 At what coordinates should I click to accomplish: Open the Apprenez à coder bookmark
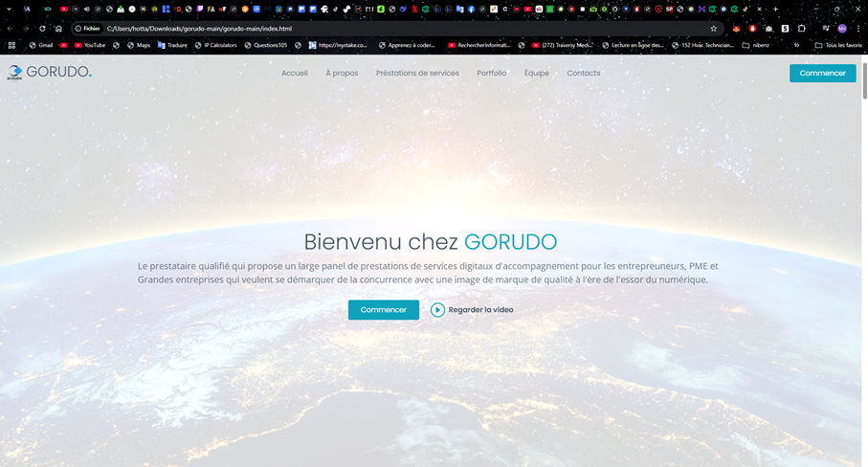point(407,45)
